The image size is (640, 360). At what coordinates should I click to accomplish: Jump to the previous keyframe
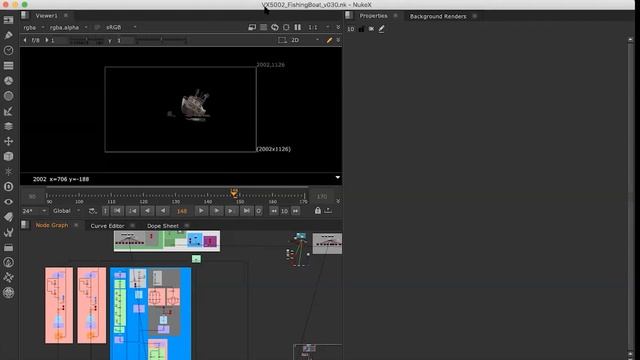(132, 211)
